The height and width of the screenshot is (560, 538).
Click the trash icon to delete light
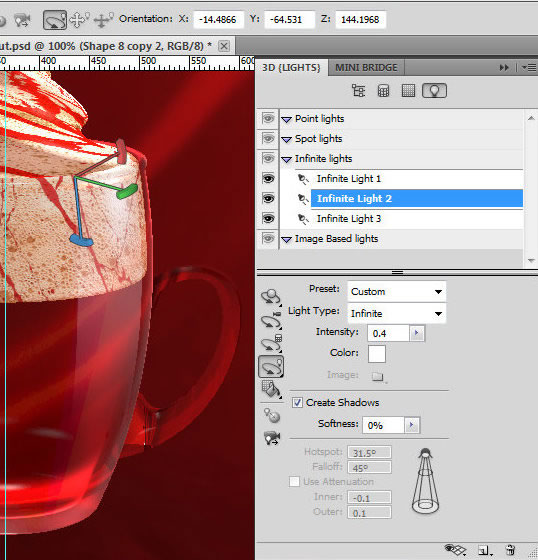click(x=510, y=550)
